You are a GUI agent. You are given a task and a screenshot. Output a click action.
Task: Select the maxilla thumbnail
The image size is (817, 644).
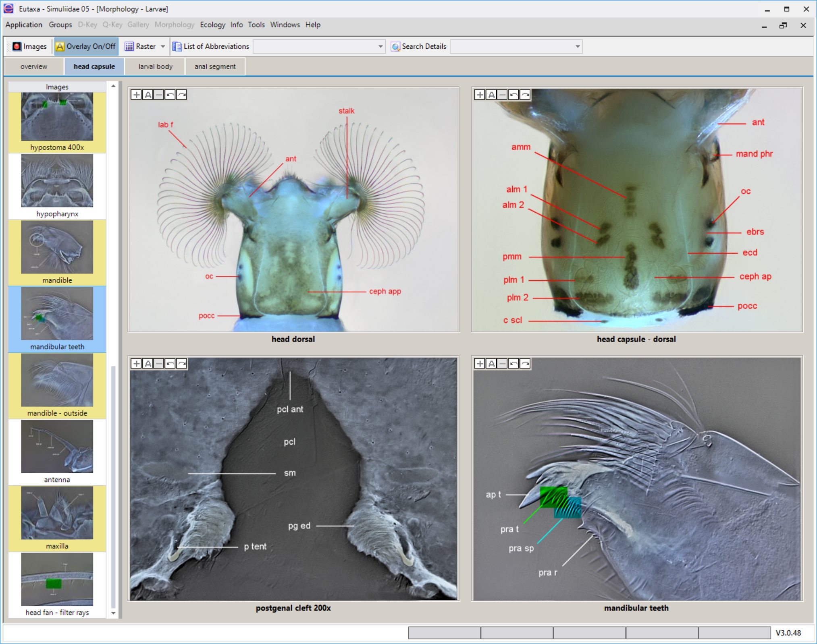(x=57, y=518)
